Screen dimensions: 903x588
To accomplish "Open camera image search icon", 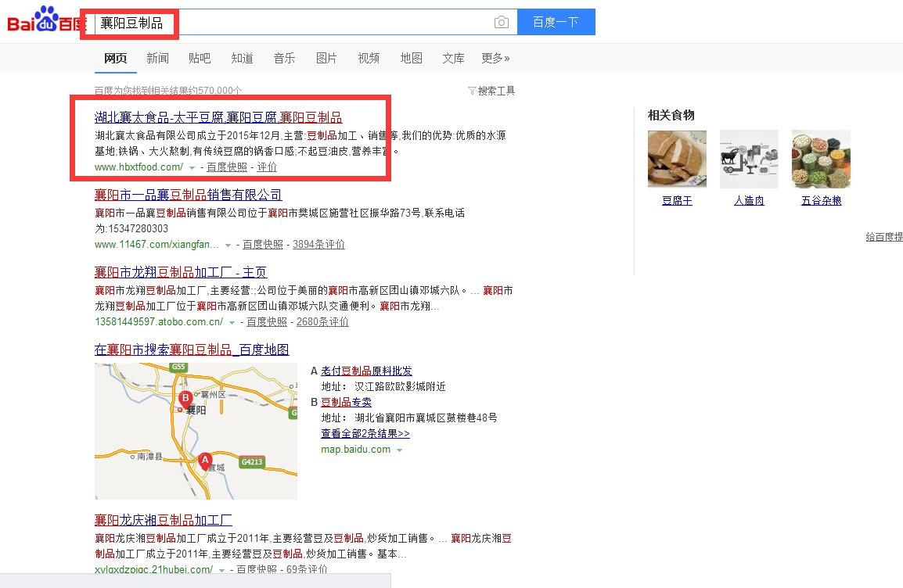I will click(501, 23).
